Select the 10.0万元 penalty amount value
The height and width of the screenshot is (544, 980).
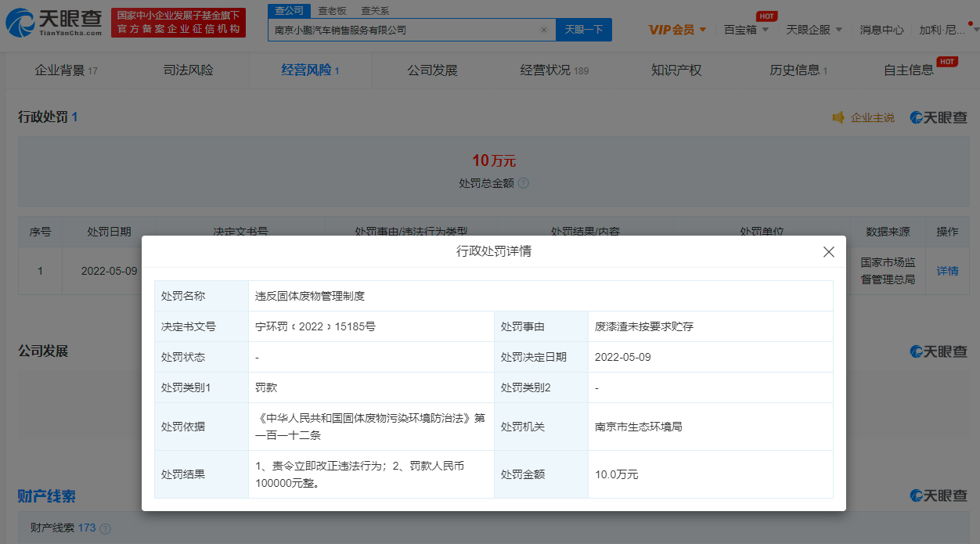coord(617,474)
